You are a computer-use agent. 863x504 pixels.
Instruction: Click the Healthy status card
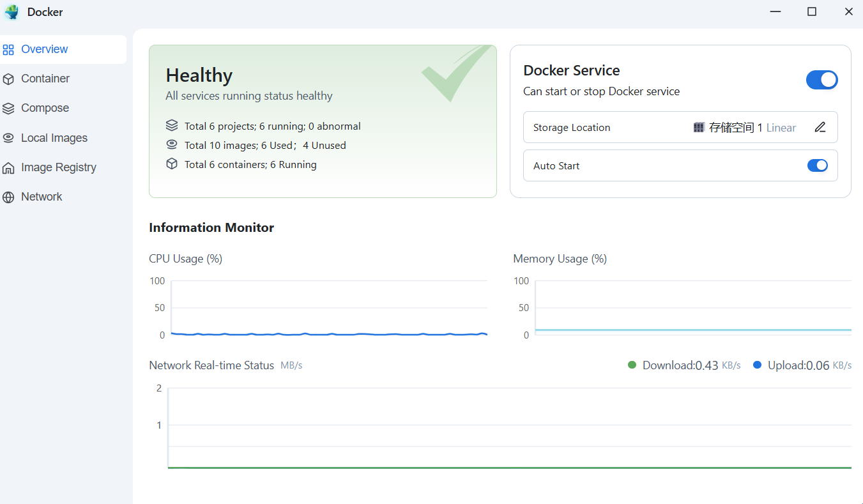(323, 121)
